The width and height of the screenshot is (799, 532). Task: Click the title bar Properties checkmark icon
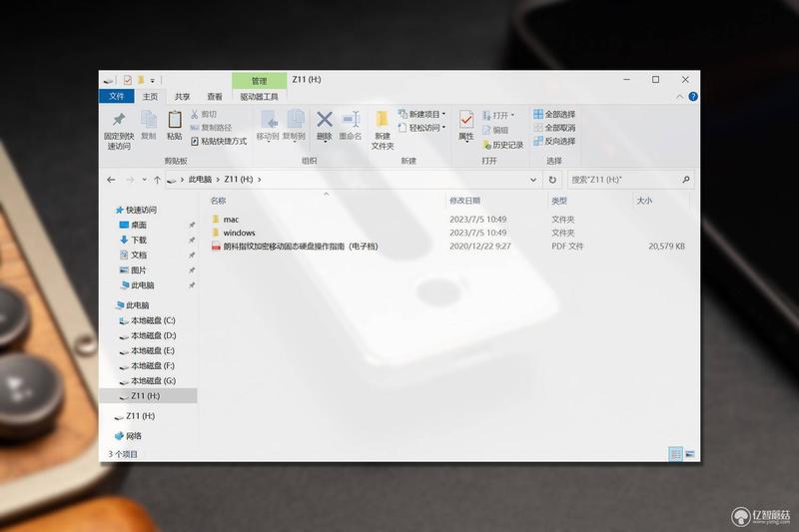128,80
